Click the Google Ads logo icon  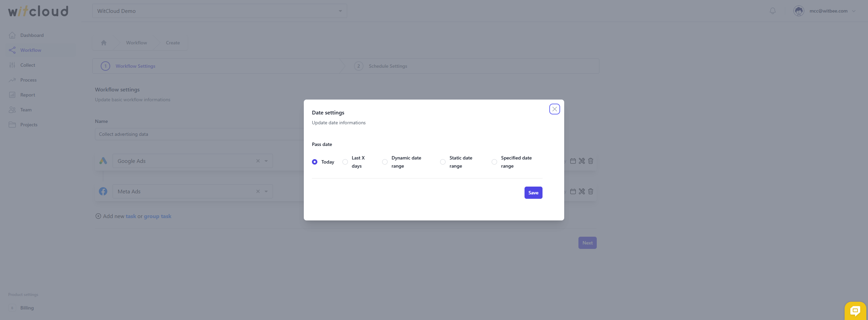tap(103, 161)
